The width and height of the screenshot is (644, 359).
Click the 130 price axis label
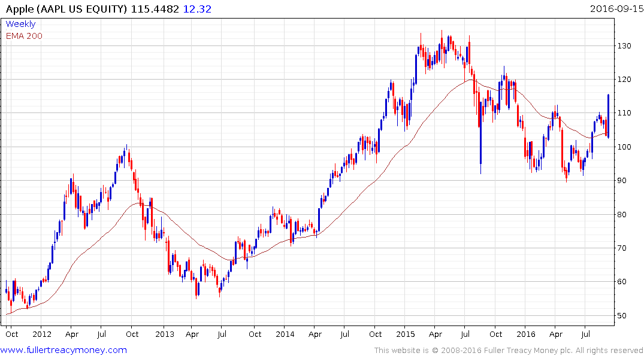[x=624, y=45]
